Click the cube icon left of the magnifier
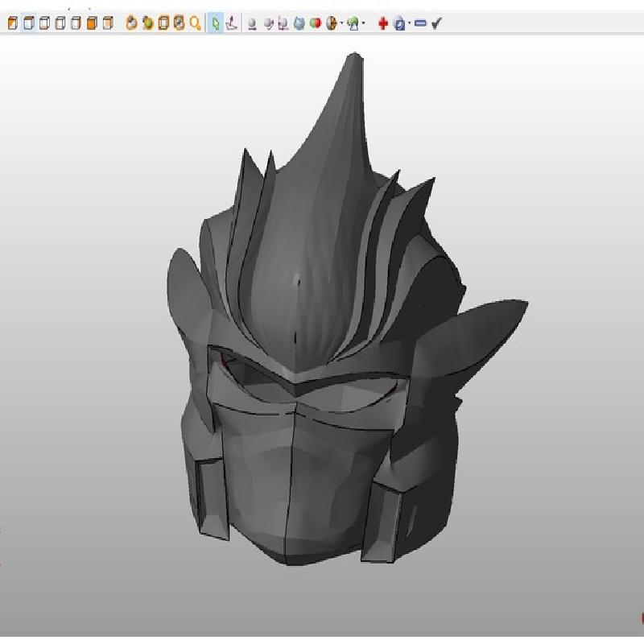 coord(179,23)
